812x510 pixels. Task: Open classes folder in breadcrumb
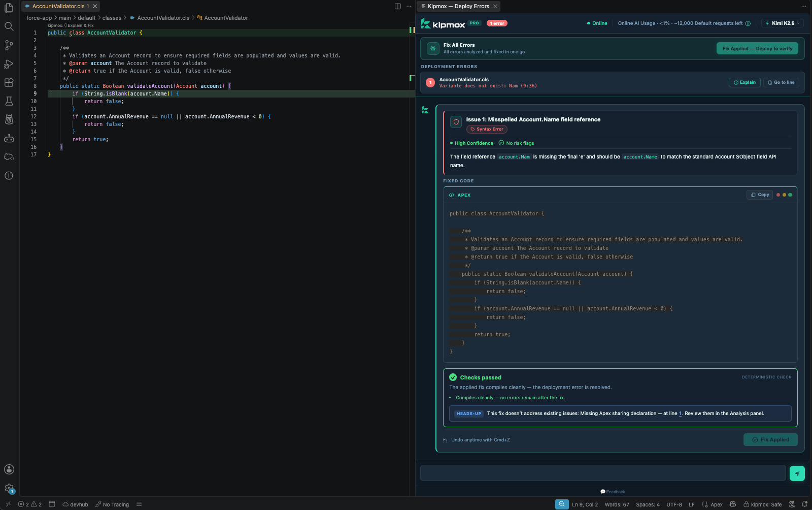click(112, 18)
